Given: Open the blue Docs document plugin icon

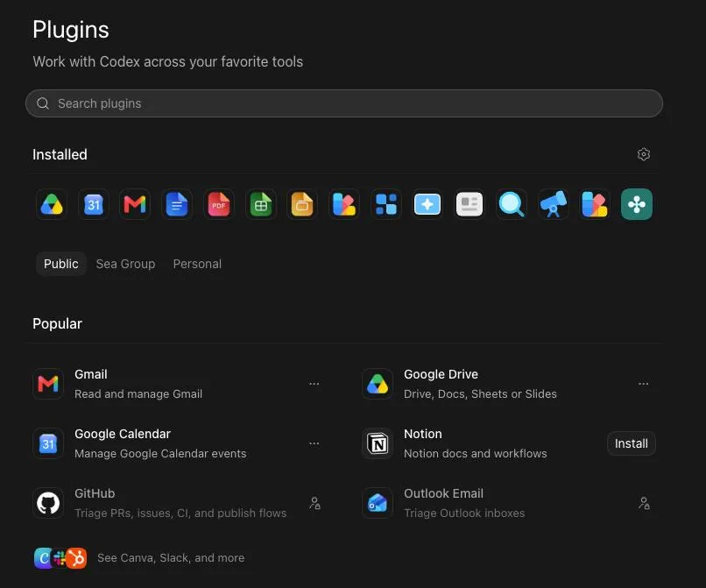Looking at the screenshot, I should (x=177, y=204).
